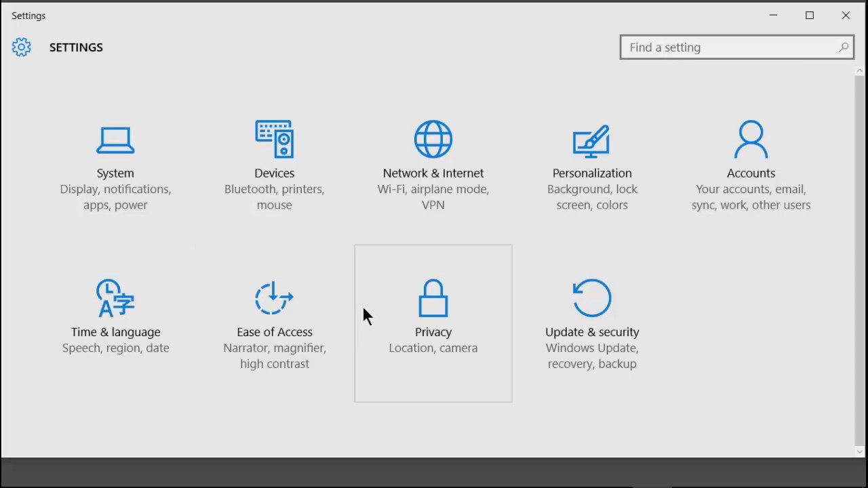Select the Privacy Location, camera tile

pyautogui.click(x=433, y=323)
